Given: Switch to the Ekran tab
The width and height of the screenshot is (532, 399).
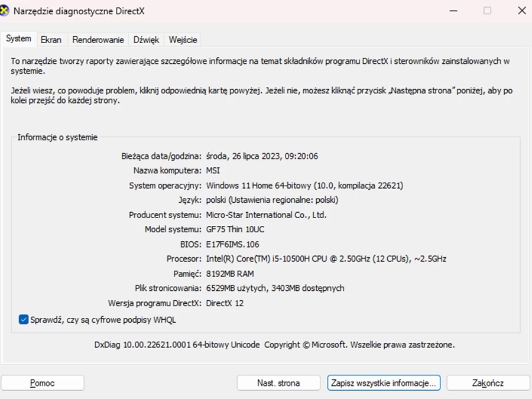Looking at the screenshot, I should click(x=51, y=40).
